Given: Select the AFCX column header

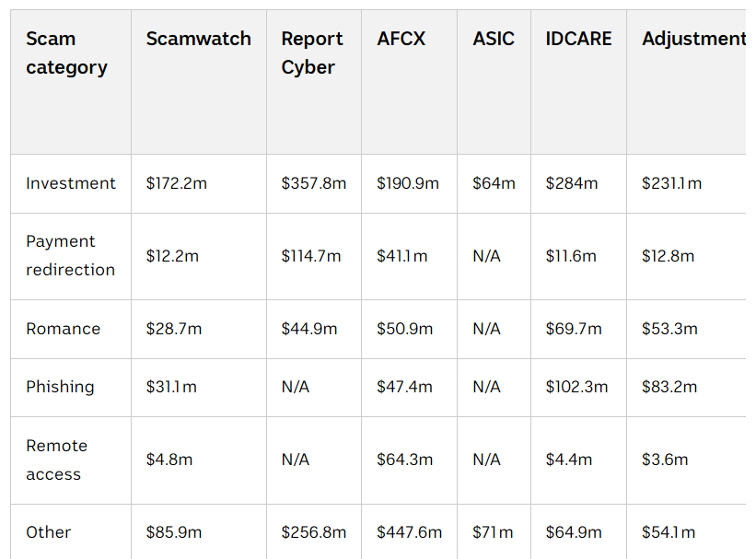Looking at the screenshot, I should click(401, 39).
